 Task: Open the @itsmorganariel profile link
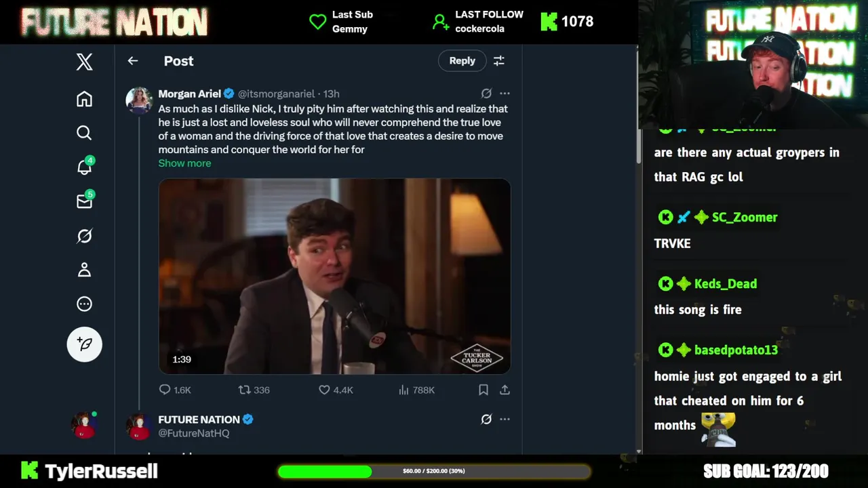276,94
